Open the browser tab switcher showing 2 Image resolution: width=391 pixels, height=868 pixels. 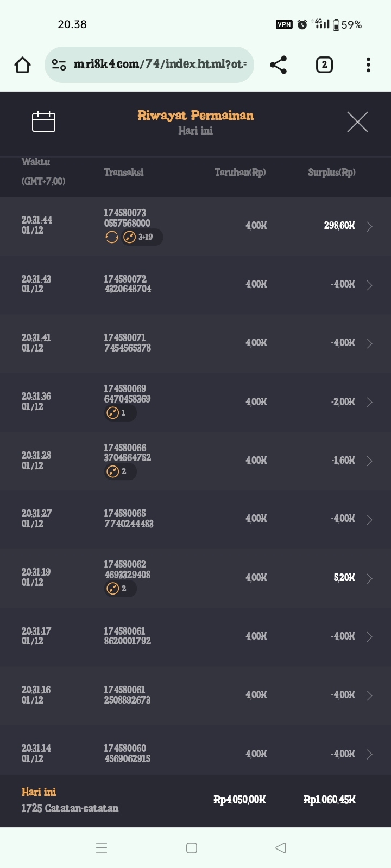tap(324, 65)
